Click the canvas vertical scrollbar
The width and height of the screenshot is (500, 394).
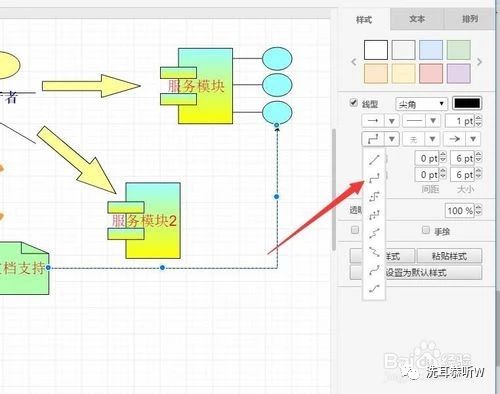(x=334, y=189)
